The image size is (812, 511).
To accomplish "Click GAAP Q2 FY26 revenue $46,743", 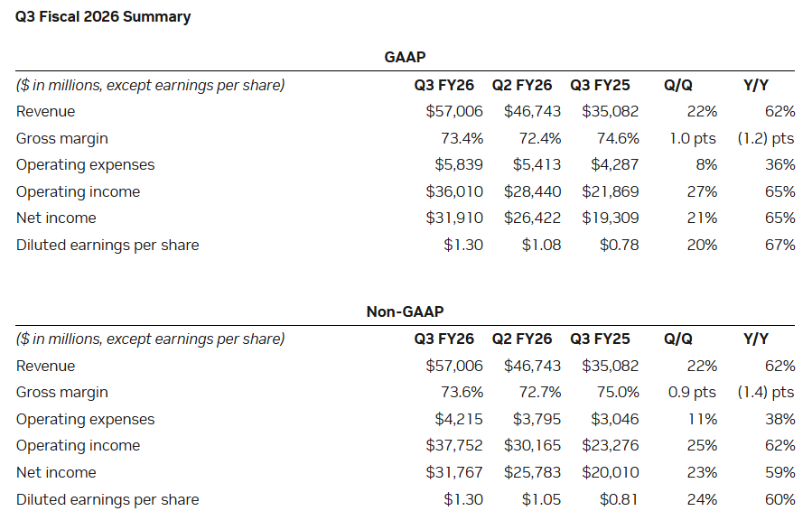I will pos(532,111).
